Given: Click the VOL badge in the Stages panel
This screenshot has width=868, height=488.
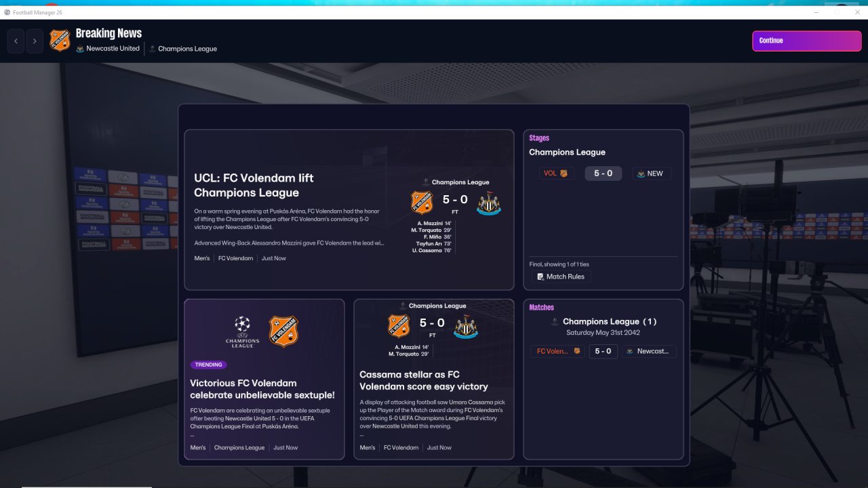Looking at the screenshot, I should click(x=563, y=174).
